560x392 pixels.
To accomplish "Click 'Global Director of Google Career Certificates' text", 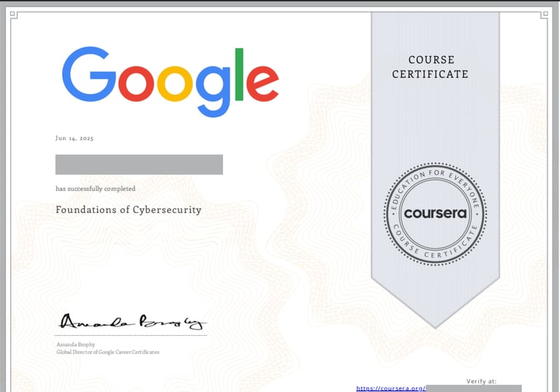I will (x=108, y=352).
